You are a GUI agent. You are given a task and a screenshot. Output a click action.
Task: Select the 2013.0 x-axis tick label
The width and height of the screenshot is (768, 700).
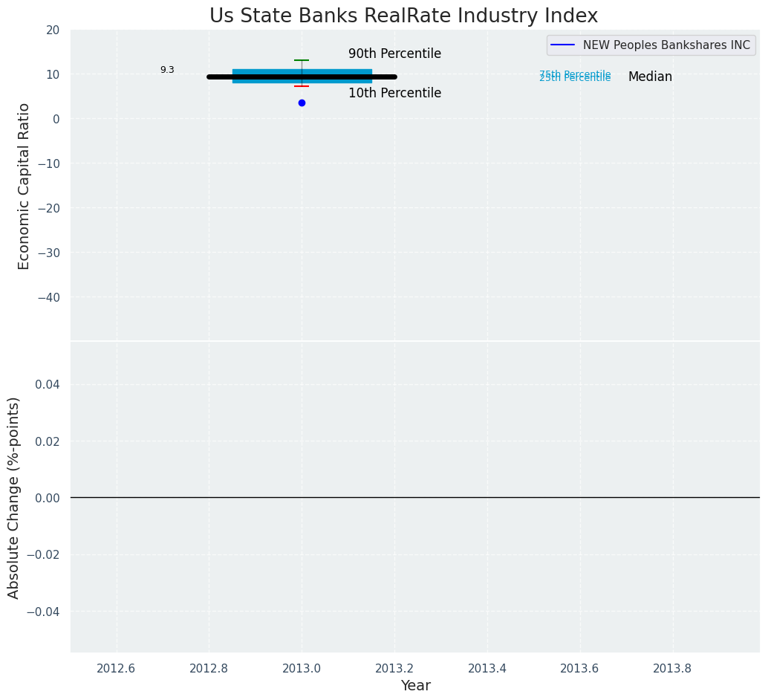pos(302,668)
